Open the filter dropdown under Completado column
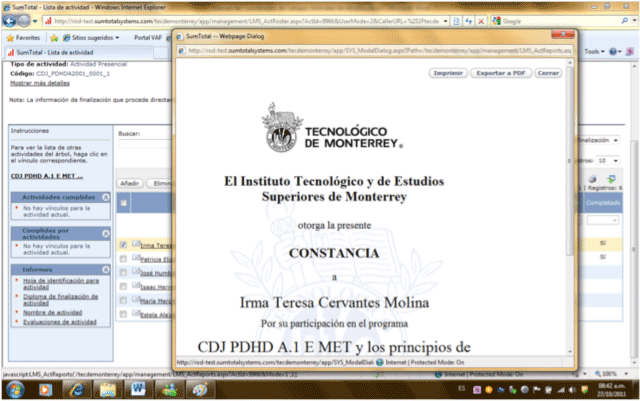The height and width of the screenshot is (401, 640). [x=602, y=220]
